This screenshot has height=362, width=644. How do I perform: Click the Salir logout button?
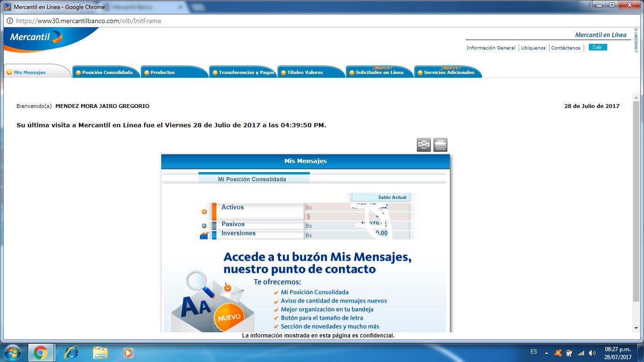tap(597, 48)
